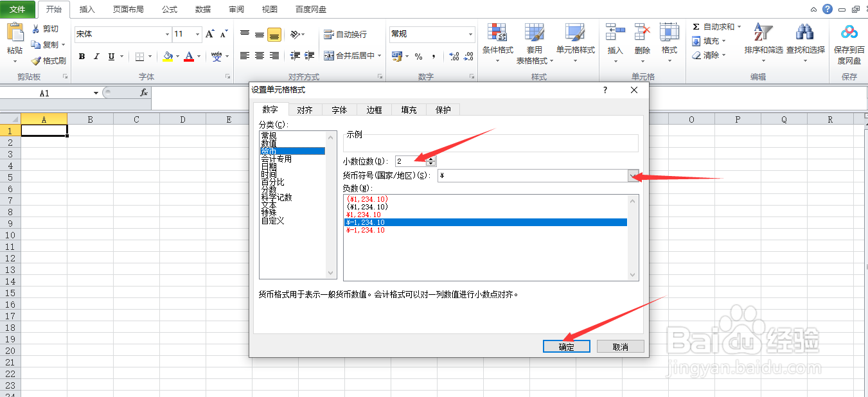
Task: Open the currency symbol (货币符号) dropdown
Action: point(633,175)
